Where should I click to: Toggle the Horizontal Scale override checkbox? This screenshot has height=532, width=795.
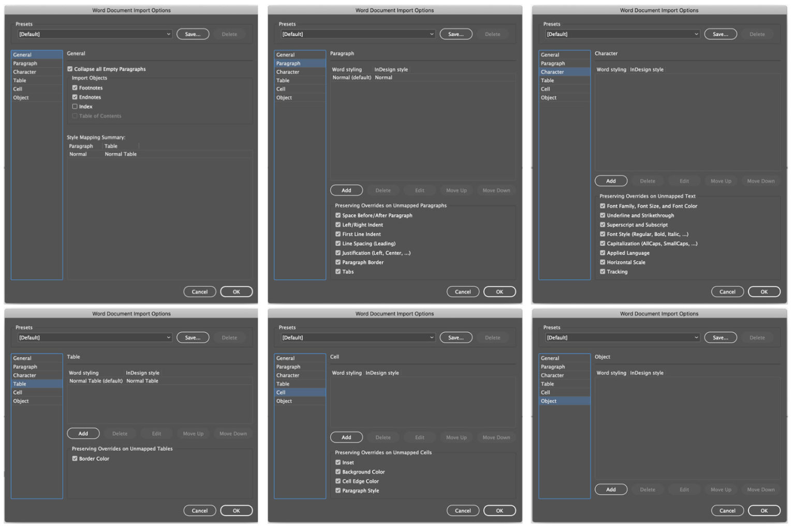pos(602,262)
